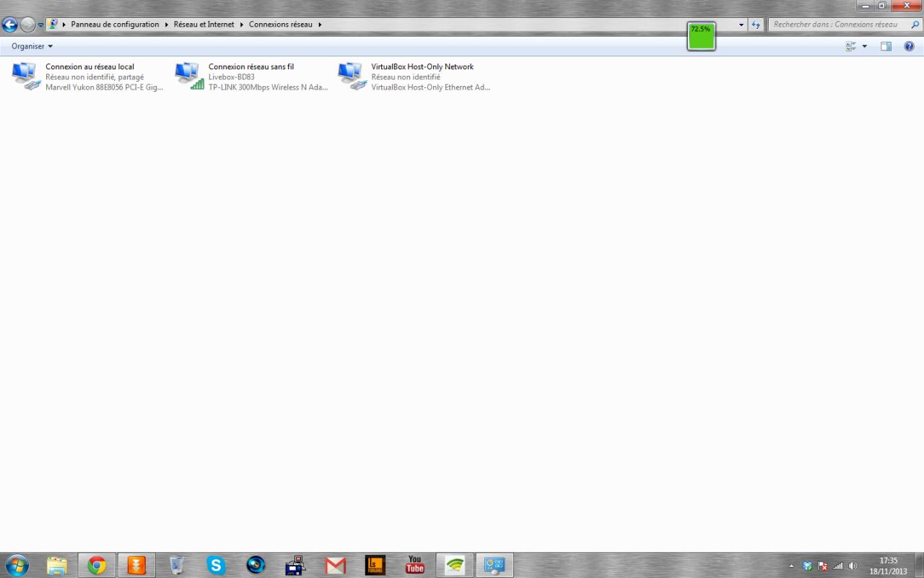This screenshot has width=924, height=578.
Task: Launch Skype from the taskbar
Action: click(216, 565)
